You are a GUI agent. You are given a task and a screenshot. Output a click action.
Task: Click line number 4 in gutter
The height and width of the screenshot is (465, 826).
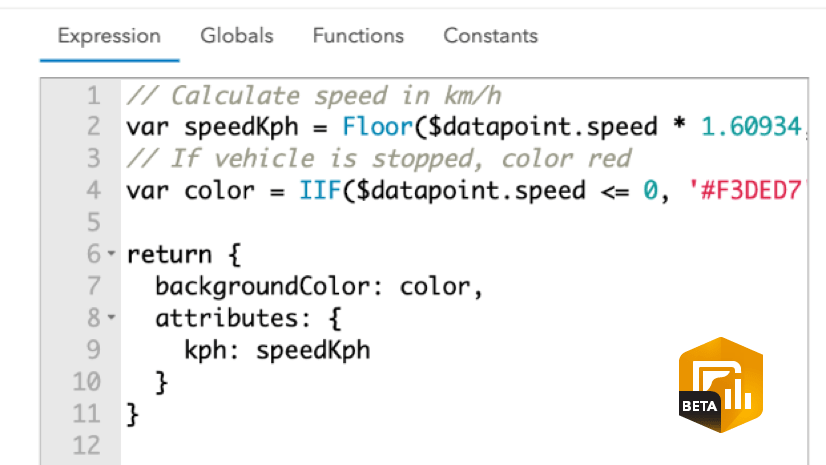tap(94, 190)
